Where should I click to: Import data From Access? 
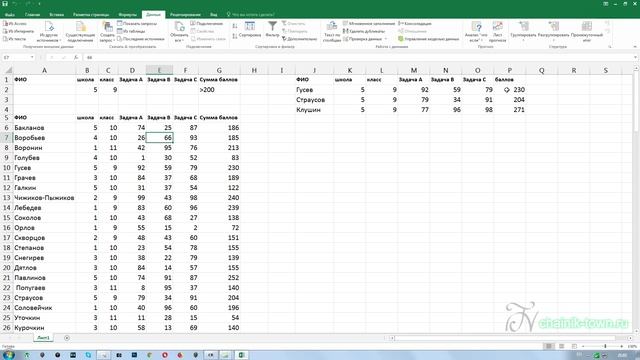pos(15,24)
